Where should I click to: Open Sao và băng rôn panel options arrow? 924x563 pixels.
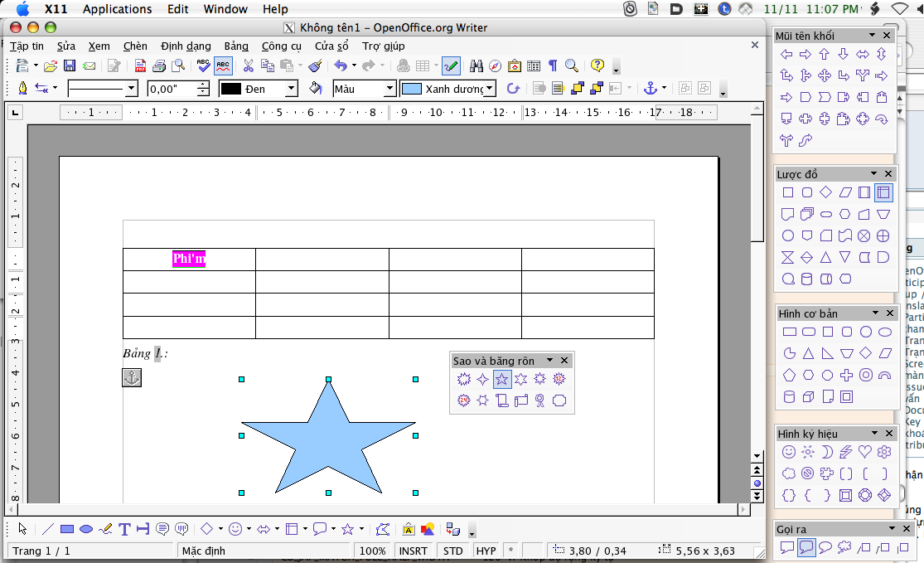(x=549, y=360)
